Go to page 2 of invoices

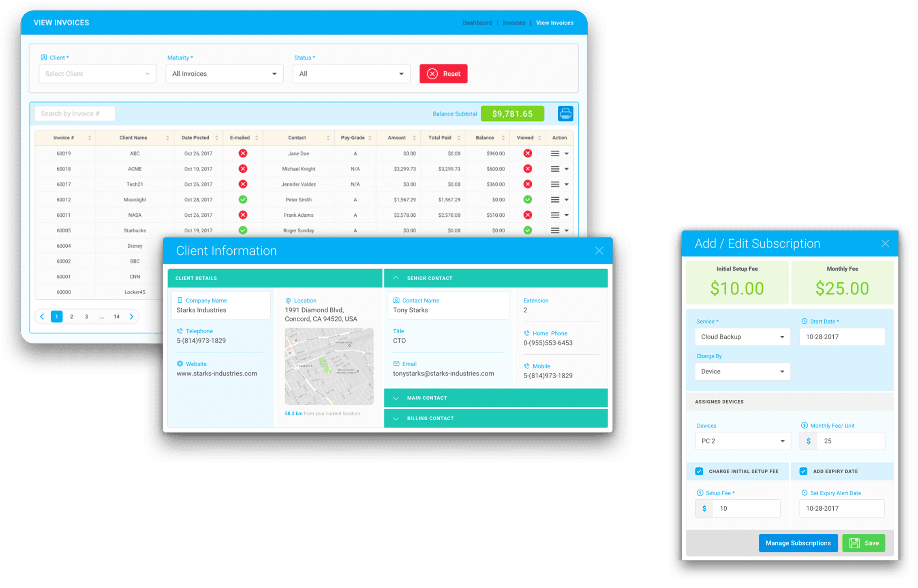(72, 317)
